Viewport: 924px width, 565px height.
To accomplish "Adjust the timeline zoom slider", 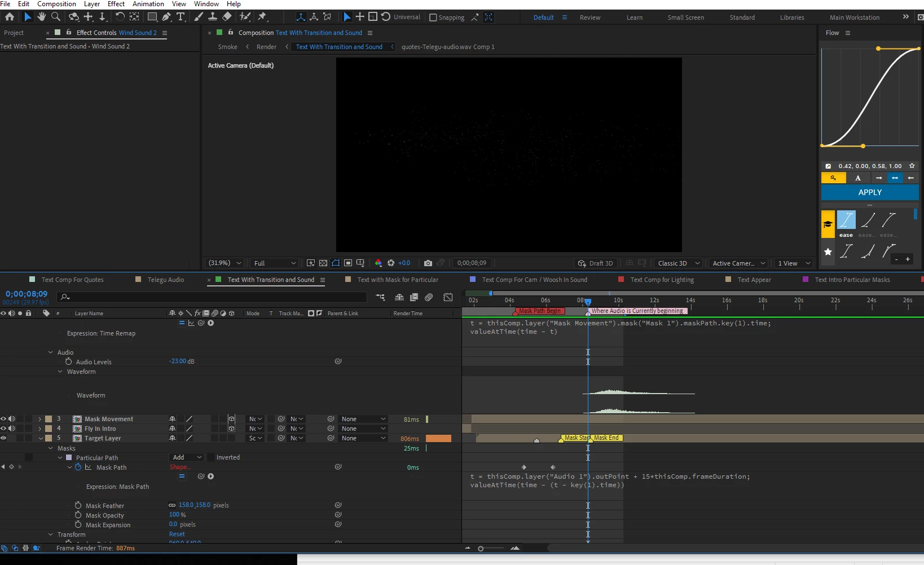I will 481,548.
